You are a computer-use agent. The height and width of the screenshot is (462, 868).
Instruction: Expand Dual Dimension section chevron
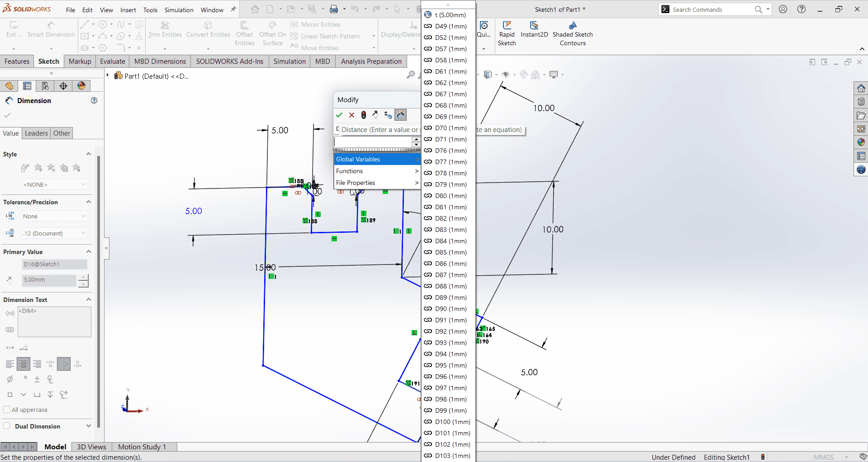[x=89, y=426]
